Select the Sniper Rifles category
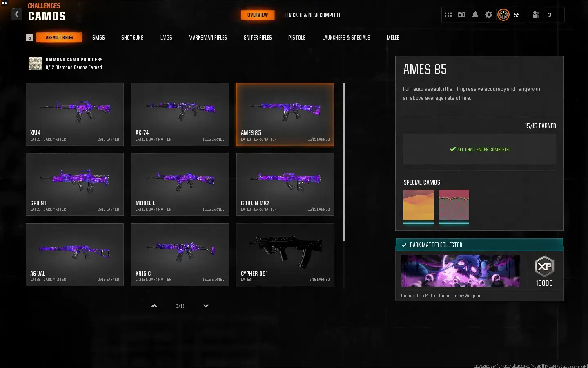This screenshot has width=588, height=368. point(258,38)
